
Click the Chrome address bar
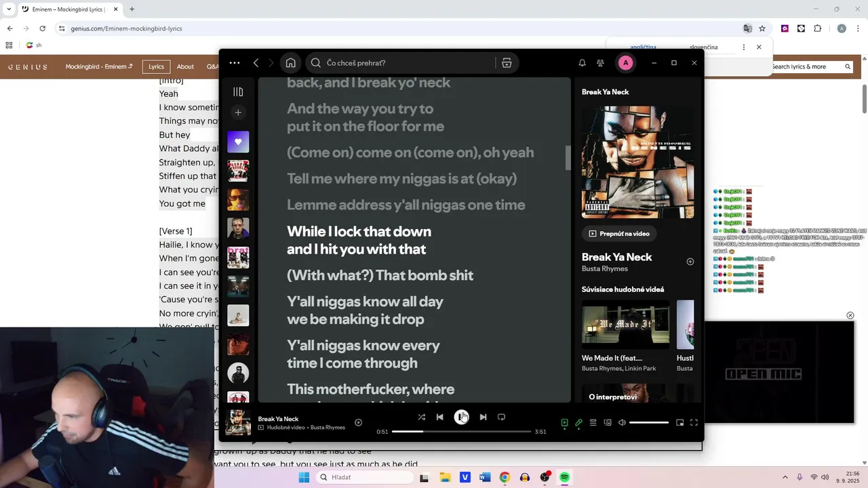click(400, 28)
